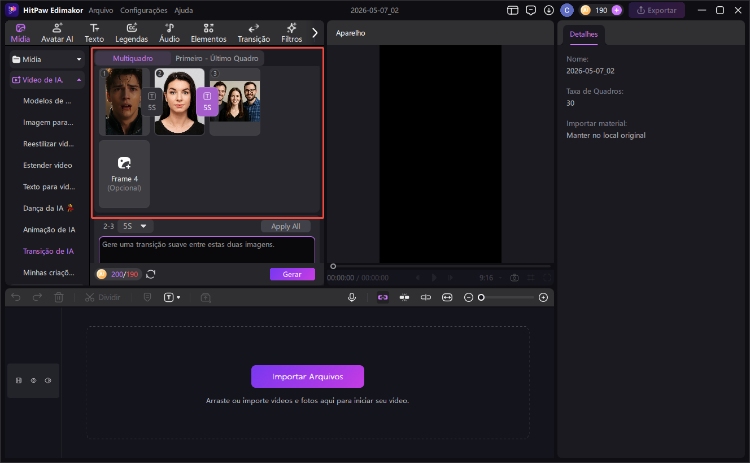Screen dimensions: 750x463
Task: Select Imagem para... in sidebar
Action: [48, 122]
